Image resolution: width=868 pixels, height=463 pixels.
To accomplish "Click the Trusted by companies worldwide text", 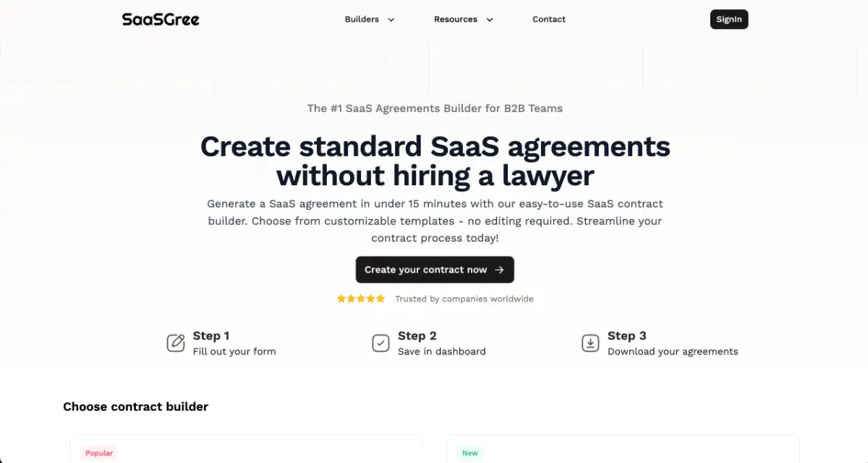I will [464, 299].
